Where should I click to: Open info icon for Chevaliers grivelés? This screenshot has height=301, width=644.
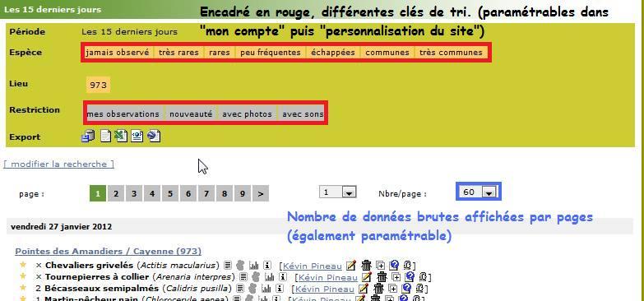[x=267, y=266]
